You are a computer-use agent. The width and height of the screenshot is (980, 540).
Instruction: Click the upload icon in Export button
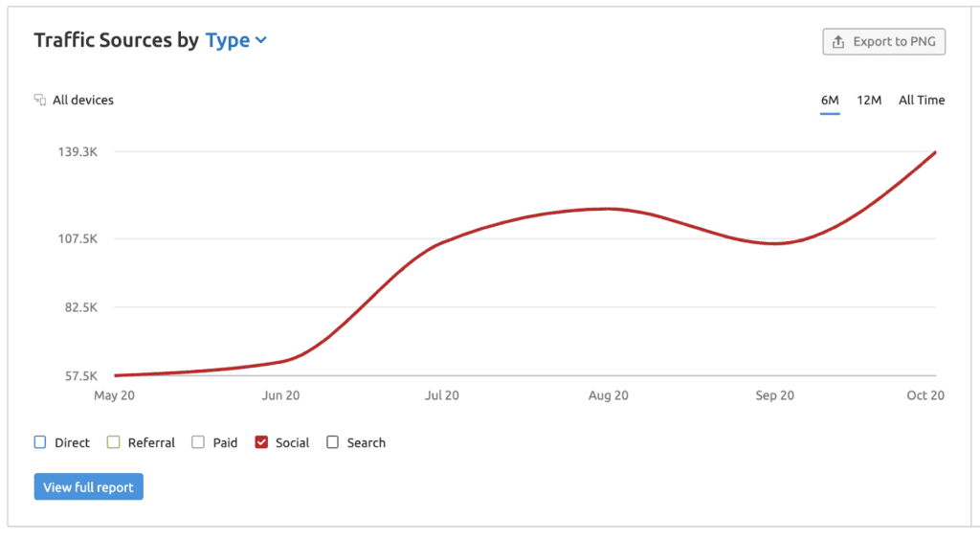[x=838, y=42]
